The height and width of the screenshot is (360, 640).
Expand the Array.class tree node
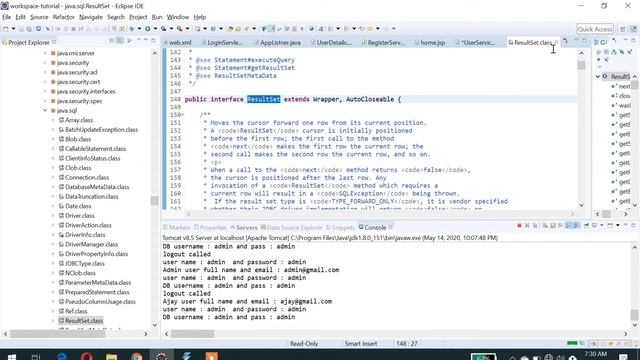pos(53,120)
